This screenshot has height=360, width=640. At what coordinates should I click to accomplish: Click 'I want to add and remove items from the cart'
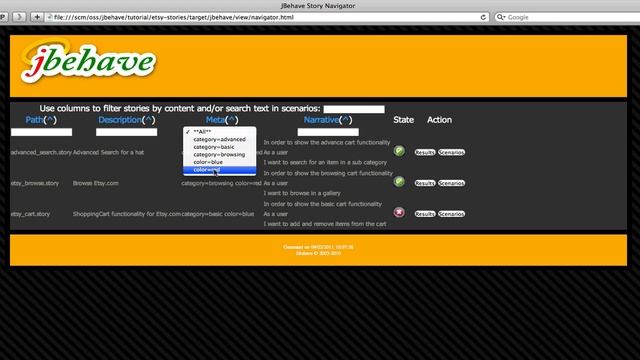coord(324,224)
